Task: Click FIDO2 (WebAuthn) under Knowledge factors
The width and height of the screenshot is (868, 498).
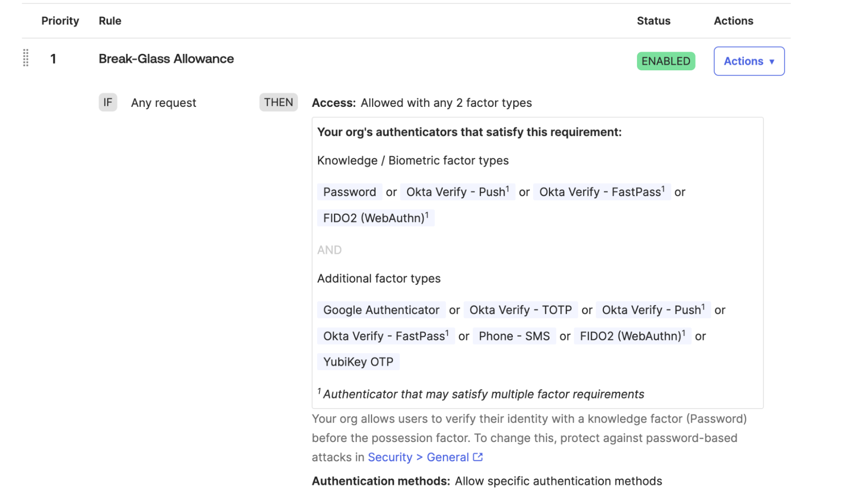Action: coord(375,218)
